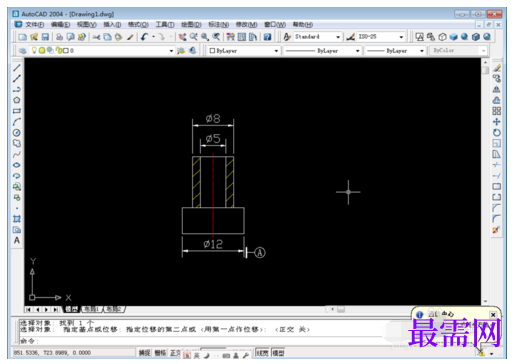Open the ByLayer color control dropdown

point(276,51)
